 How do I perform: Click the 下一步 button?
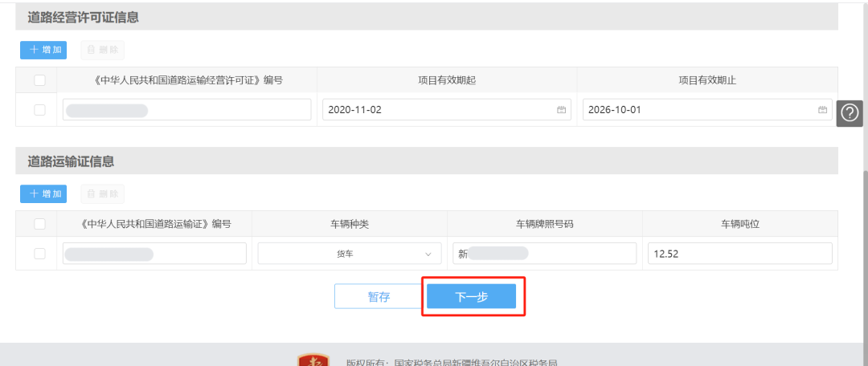[471, 296]
